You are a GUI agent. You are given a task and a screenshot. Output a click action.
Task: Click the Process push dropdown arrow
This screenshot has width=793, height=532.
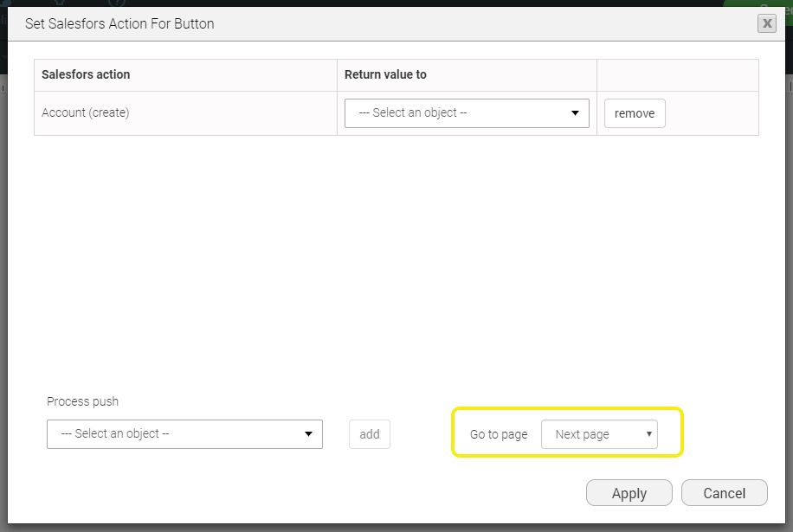click(308, 433)
